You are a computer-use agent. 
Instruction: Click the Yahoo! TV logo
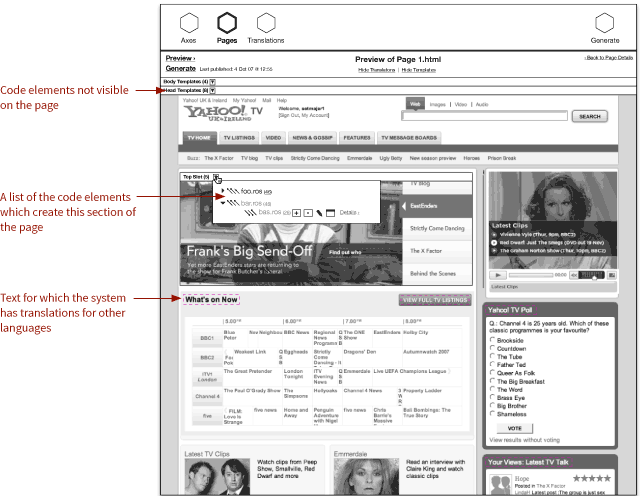[x=223, y=113]
